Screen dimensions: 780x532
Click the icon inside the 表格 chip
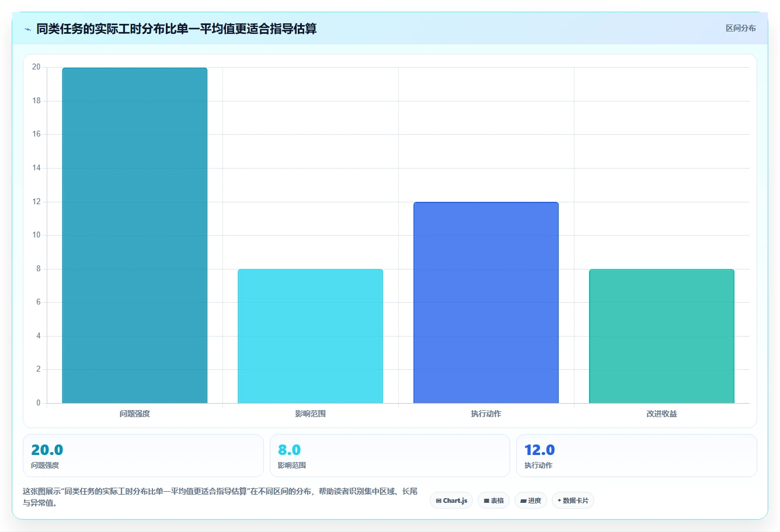pyautogui.click(x=486, y=501)
